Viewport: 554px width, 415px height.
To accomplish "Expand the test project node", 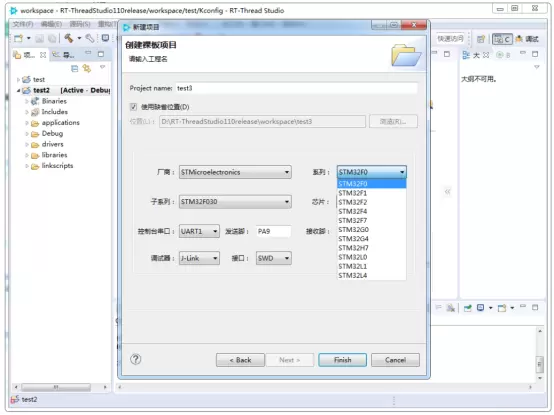I will (18, 80).
